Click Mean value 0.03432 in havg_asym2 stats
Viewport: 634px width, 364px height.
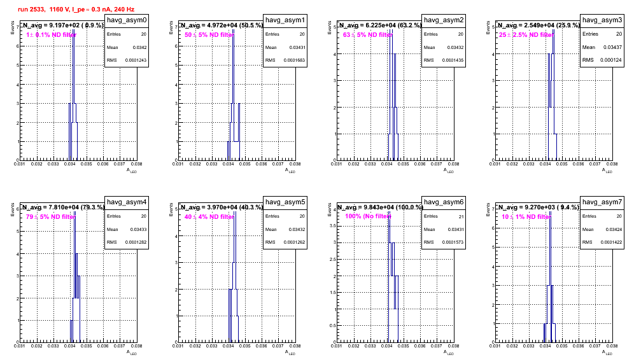click(455, 48)
